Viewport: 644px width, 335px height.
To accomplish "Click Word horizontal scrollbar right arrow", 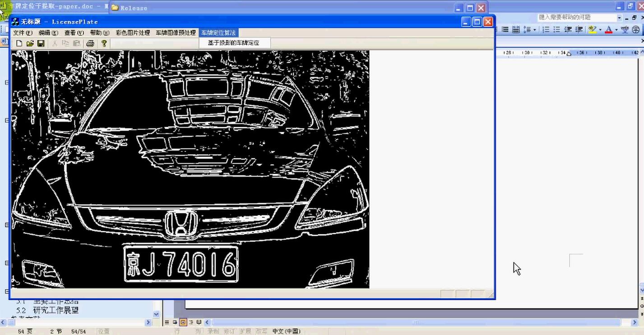I will point(635,322).
